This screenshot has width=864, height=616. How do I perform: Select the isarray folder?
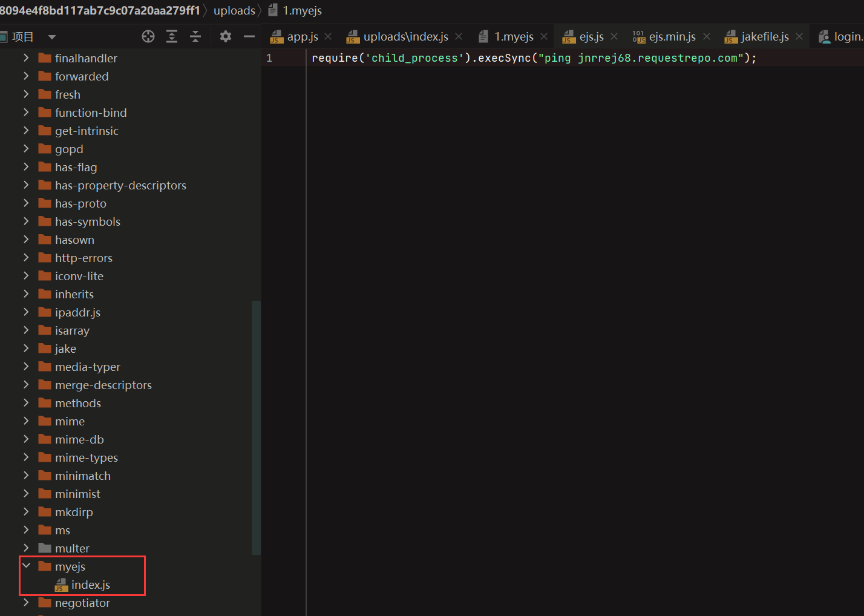(72, 330)
